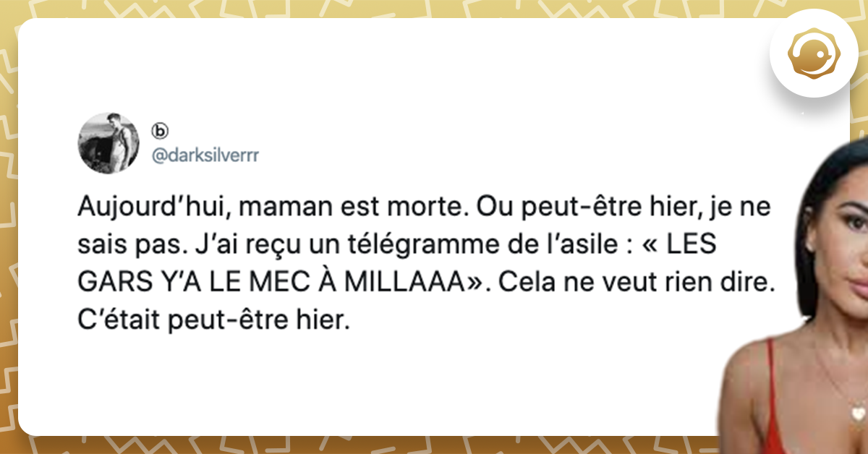This screenshot has height=454, width=868.
Task: Click the heart pendant on the necklace
Action: (858, 414)
